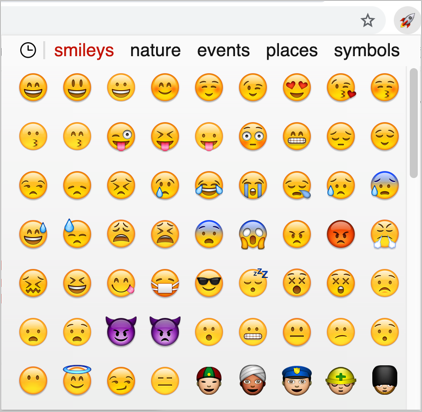Screen dimensions: 422x412
Task: Pick the heart-eyes smiley emoji
Action: pos(297,87)
